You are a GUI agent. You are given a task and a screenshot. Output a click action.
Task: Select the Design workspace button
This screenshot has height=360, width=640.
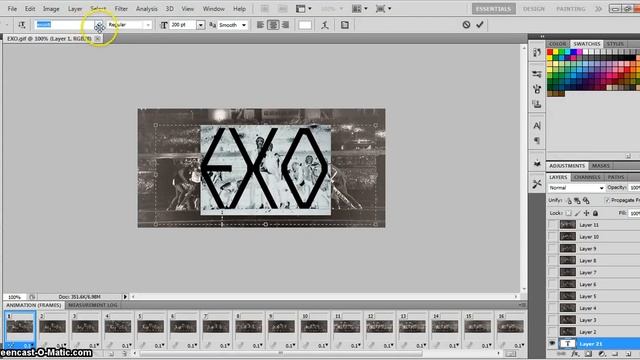[x=534, y=9]
